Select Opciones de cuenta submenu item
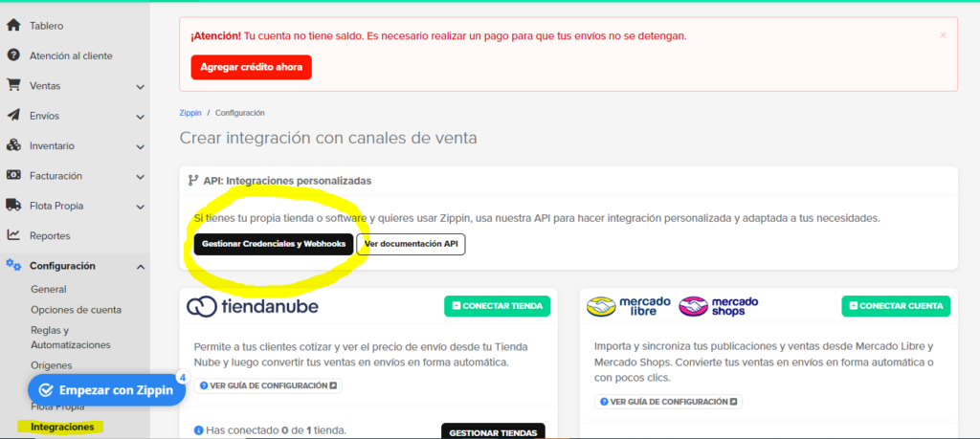980x439 pixels. 77,310
